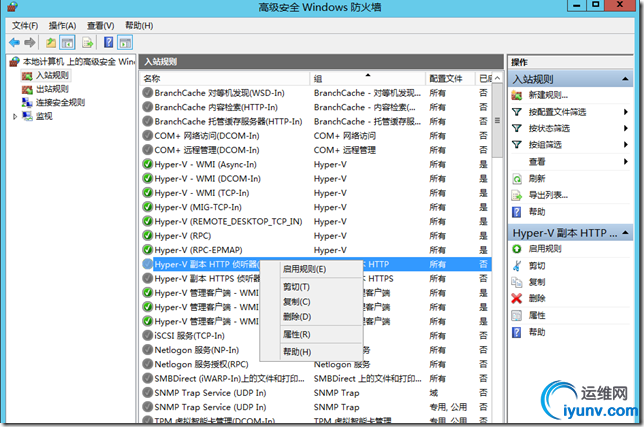Select rule iSCSI 服务(TCP-In)
The height and width of the screenshot is (427, 644).
[189, 335]
